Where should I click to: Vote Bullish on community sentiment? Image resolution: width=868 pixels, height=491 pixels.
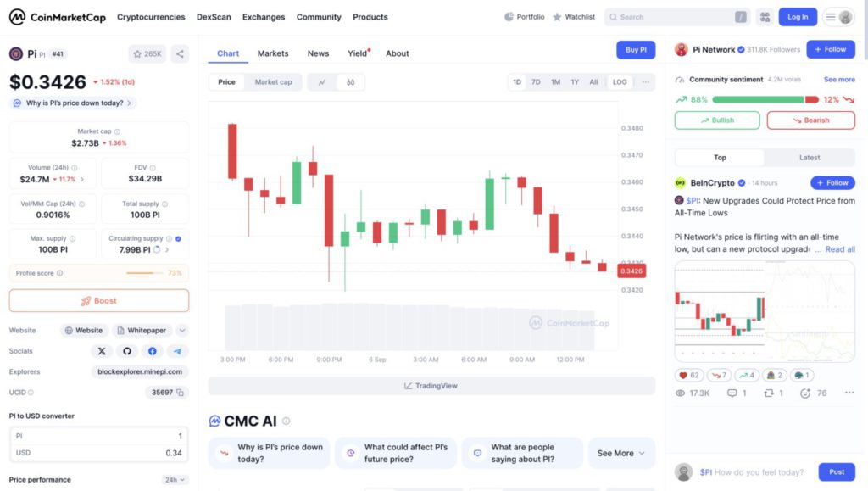(717, 120)
